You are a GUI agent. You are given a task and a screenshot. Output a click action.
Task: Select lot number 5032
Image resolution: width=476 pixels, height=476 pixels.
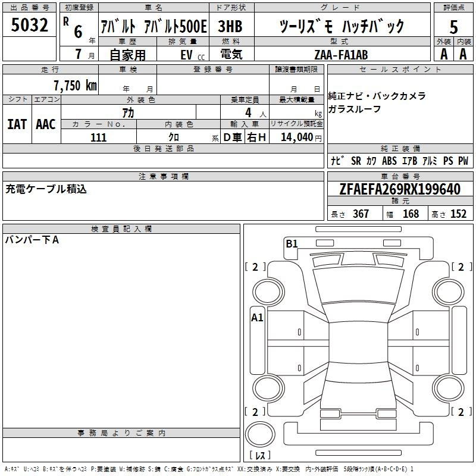29,25
